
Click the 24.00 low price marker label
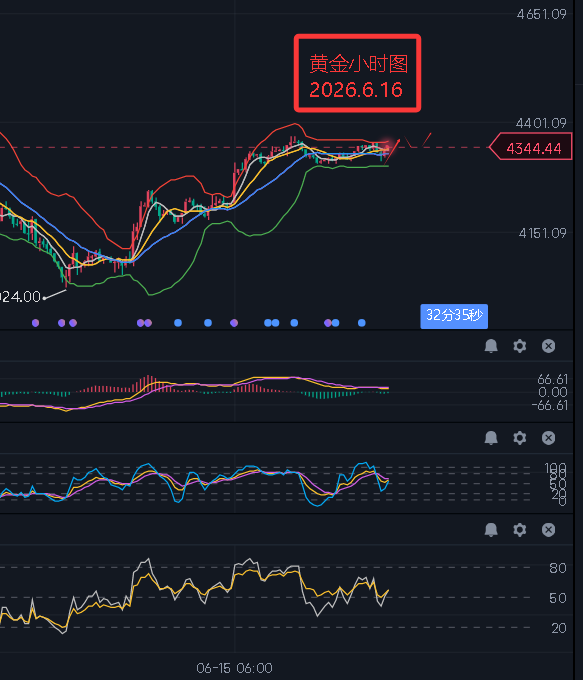[20, 297]
